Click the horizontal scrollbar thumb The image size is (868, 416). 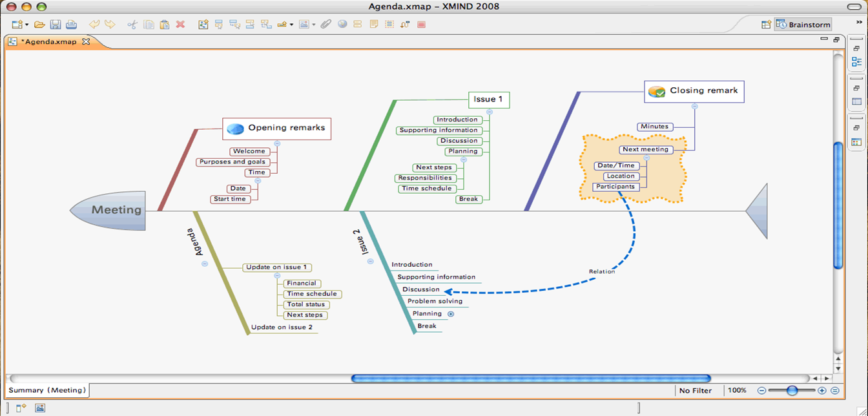pyautogui.click(x=530, y=379)
